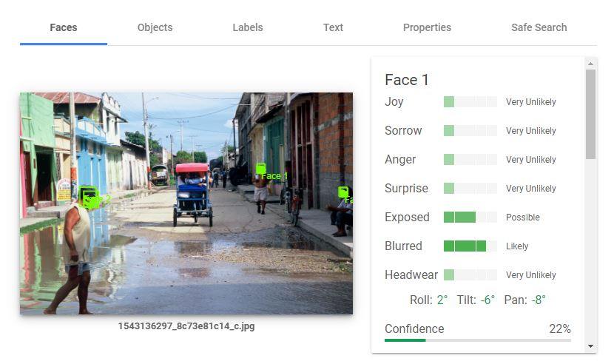Click the face panel scrollbar thumb

tap(590, 114)
